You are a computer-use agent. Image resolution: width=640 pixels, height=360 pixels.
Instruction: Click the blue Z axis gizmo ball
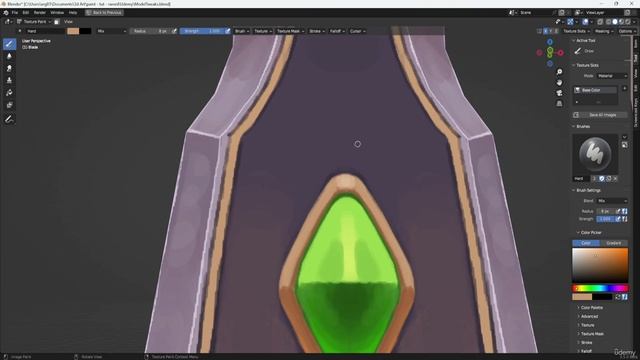coord(550,42)
